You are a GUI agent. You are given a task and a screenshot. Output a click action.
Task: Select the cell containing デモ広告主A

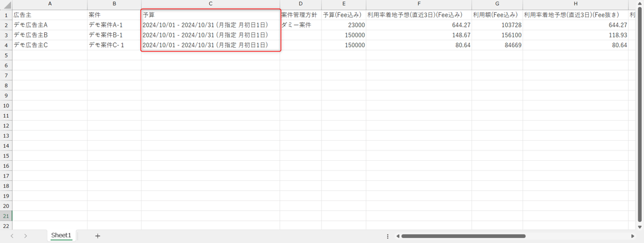coord(49,25)
